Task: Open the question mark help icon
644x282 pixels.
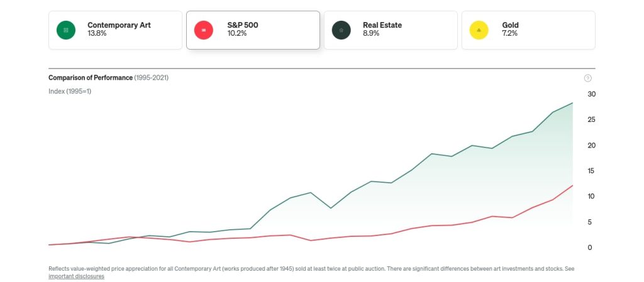Action: (x=587, y=78)
